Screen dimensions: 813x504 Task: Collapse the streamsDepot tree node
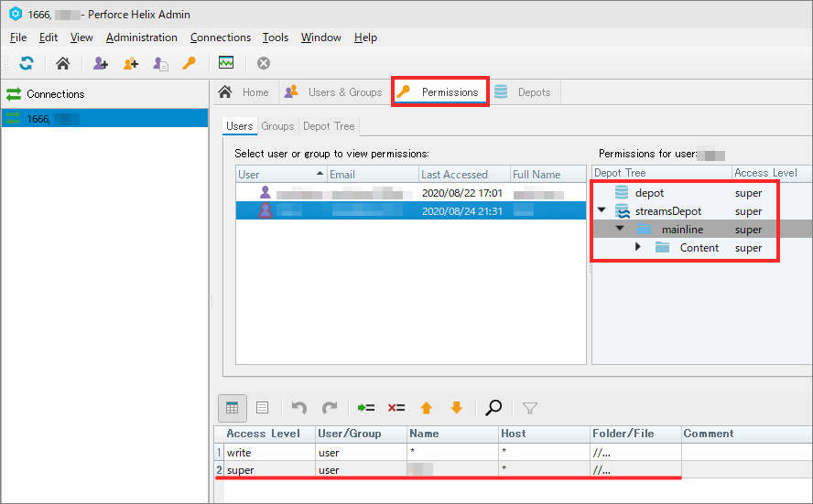coord(602,210)
